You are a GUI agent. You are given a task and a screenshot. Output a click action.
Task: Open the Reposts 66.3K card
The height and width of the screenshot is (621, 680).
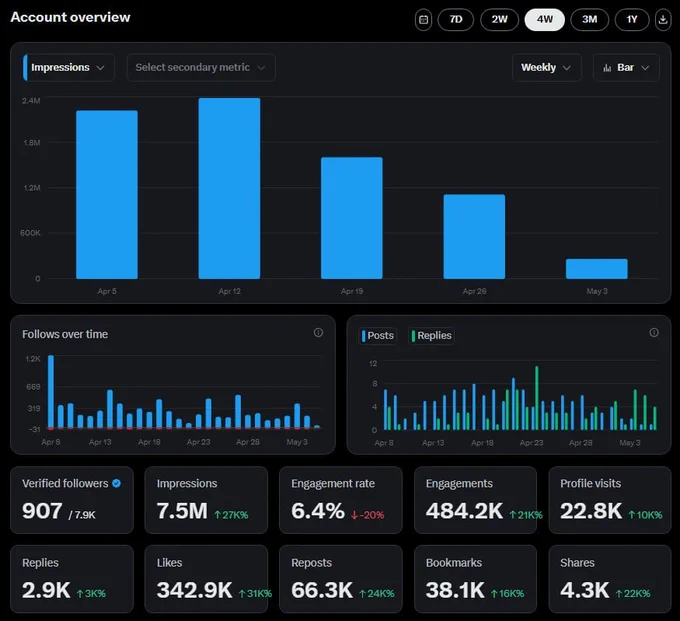coord(341,579)
